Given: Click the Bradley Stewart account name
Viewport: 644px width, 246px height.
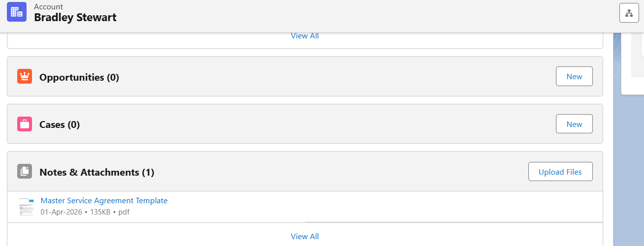Looking at the screenshot, I should (x=75, y=18).
